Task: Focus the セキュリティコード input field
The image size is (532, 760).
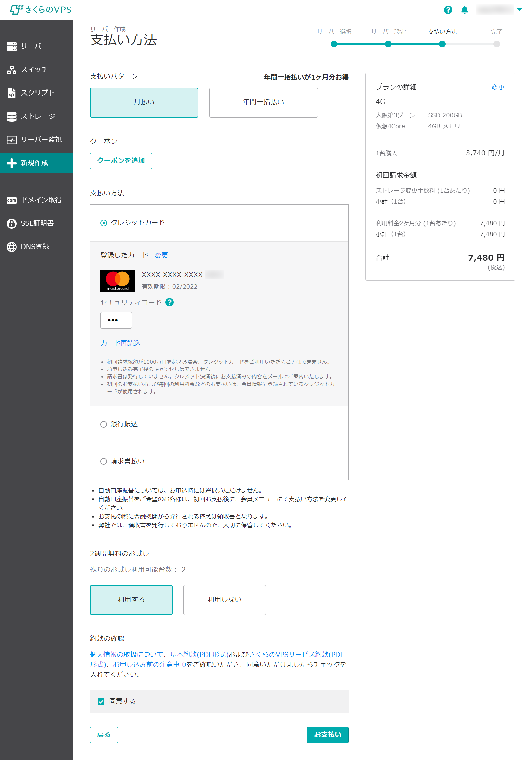Action: [116, 320]
